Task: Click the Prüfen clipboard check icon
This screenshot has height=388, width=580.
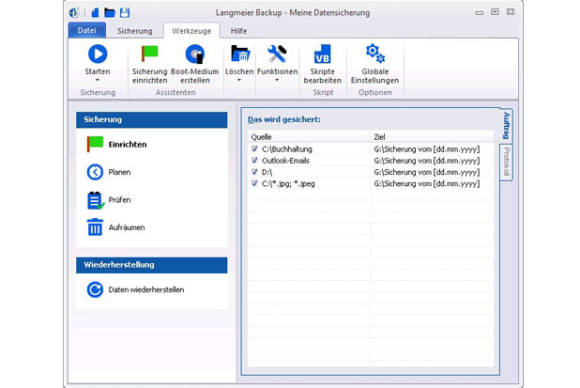Action: 95,200
